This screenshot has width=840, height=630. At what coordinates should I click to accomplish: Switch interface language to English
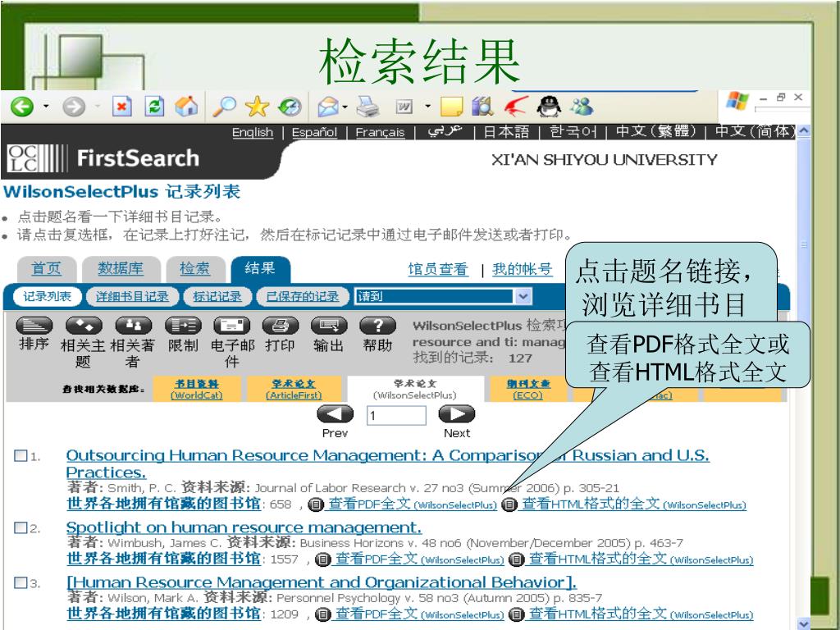(x=253, y=132)
